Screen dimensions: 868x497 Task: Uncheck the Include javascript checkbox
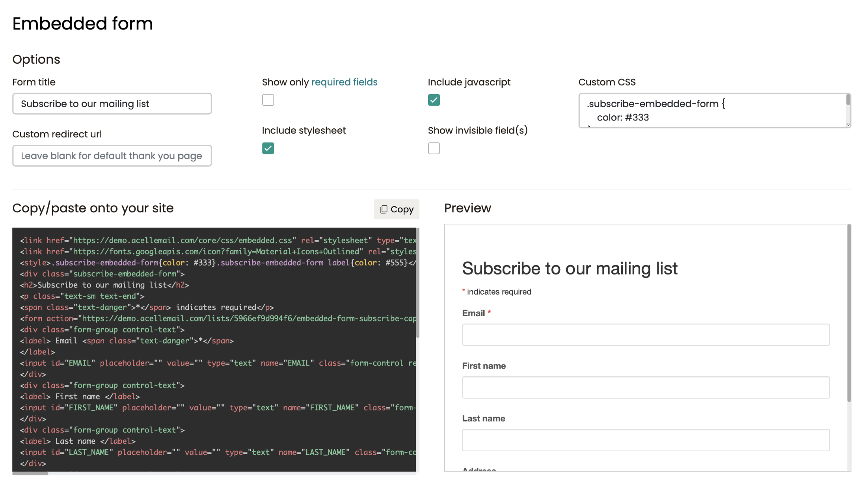coord(434,100)
